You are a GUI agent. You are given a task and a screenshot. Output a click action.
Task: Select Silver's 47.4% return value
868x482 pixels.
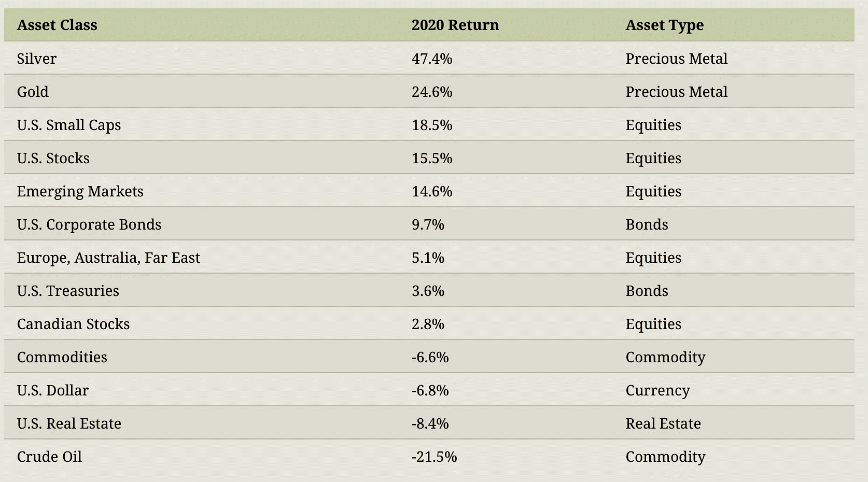[431, 59]
